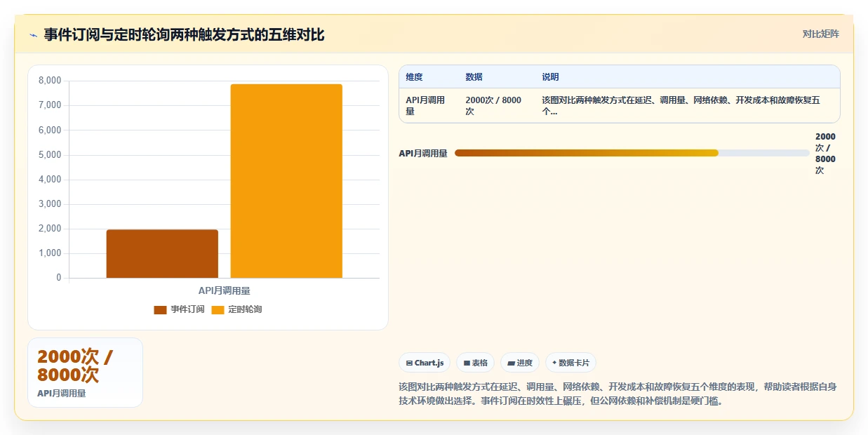Click the footer description paragraph

(x=617, y=394)
